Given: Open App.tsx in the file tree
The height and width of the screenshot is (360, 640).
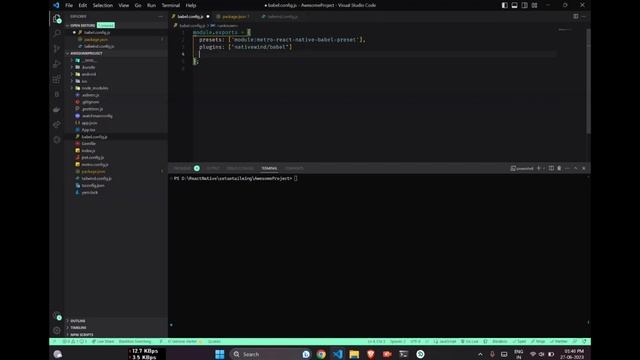Looking at the screenshot, I should pos(88,130).
